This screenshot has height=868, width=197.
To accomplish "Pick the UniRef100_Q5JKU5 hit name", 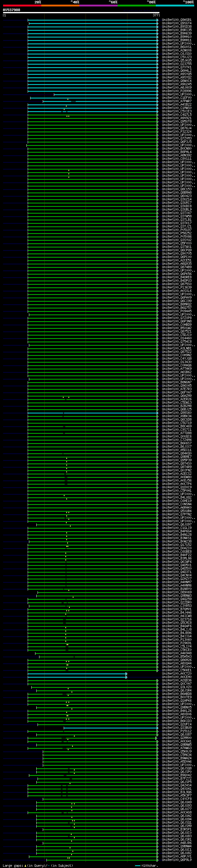I will pyautogui.click(x=177, y=60).
